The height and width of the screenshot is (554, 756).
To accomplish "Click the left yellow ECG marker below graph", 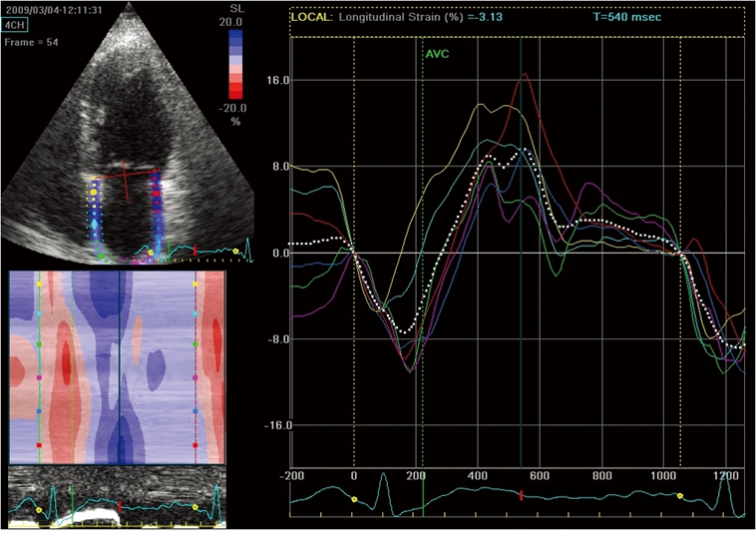I will pyautogui.click(x=354, y=499).
